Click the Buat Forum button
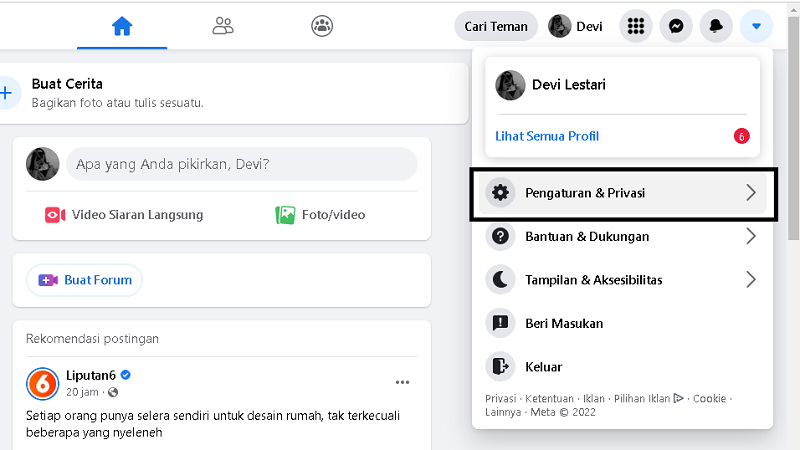800x450 pixels. [x=85, y=280]
